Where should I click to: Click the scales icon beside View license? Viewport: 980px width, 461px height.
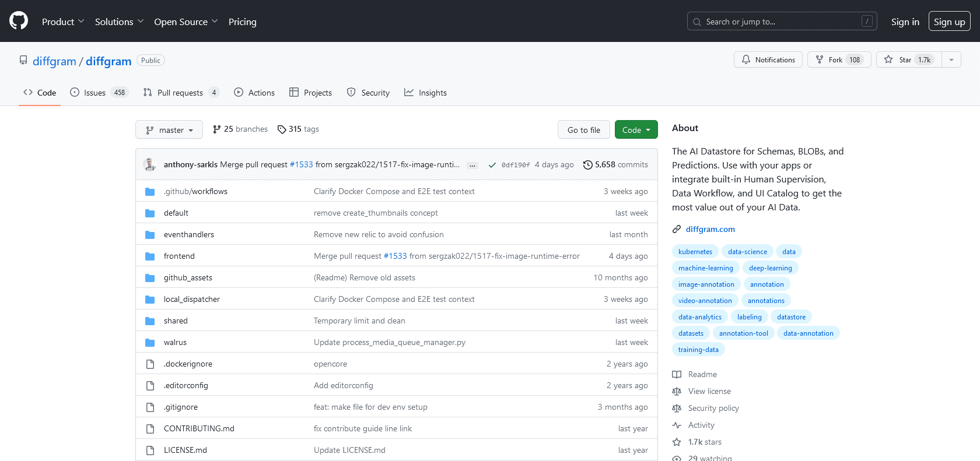point(677,392)
